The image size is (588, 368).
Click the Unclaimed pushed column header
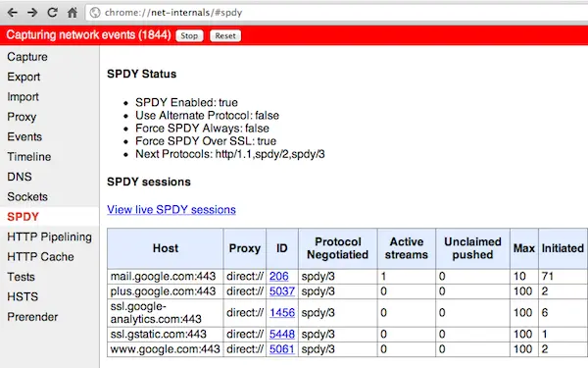tap(473, 248)
